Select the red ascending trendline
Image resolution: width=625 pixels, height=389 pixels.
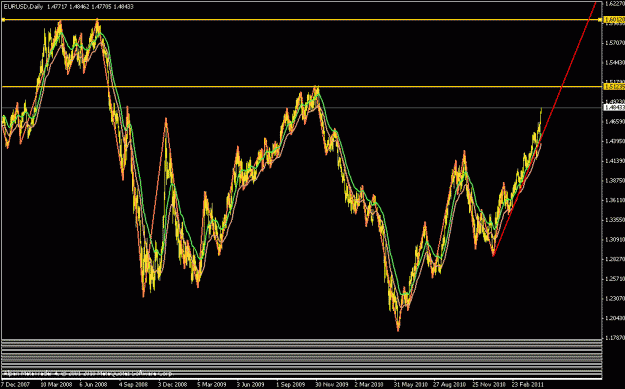[544, 128]
